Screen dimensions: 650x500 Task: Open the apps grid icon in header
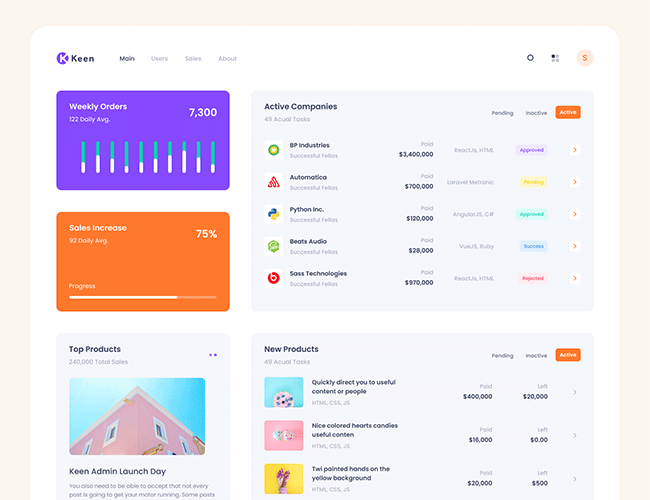click(x=555, y=58)
